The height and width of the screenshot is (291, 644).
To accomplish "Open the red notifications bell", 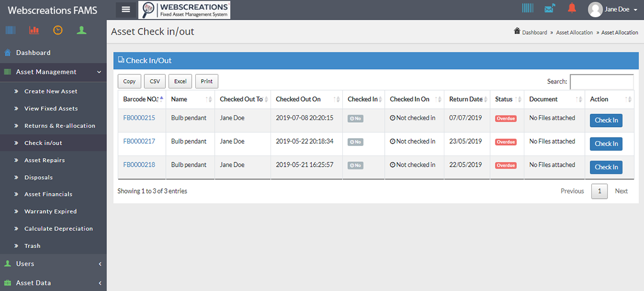I will coord(572,8).
